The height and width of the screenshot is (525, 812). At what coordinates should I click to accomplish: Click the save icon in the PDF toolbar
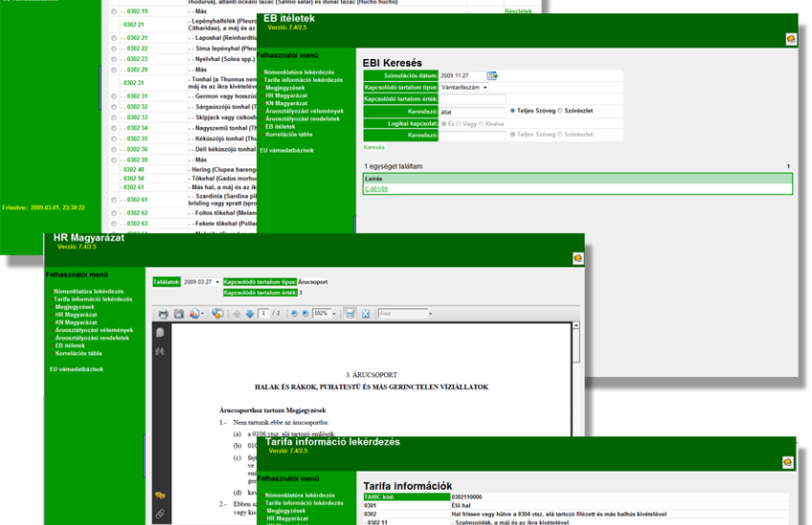click(x=179, y=313)
